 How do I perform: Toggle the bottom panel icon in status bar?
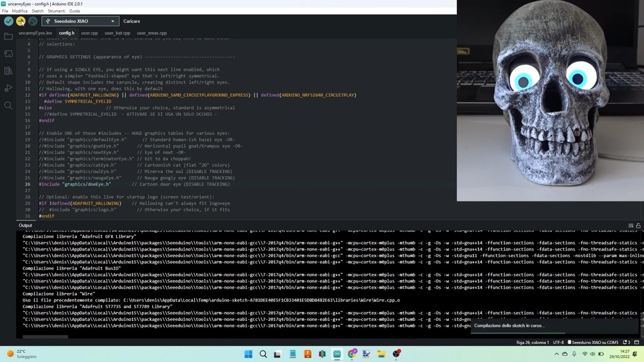click(x=637, y=342)
